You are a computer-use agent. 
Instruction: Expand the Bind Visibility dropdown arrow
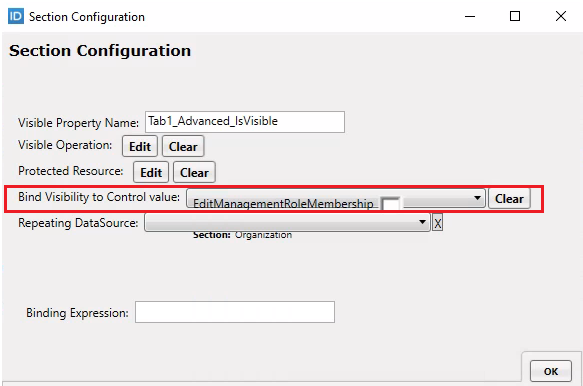click(477, 198)
